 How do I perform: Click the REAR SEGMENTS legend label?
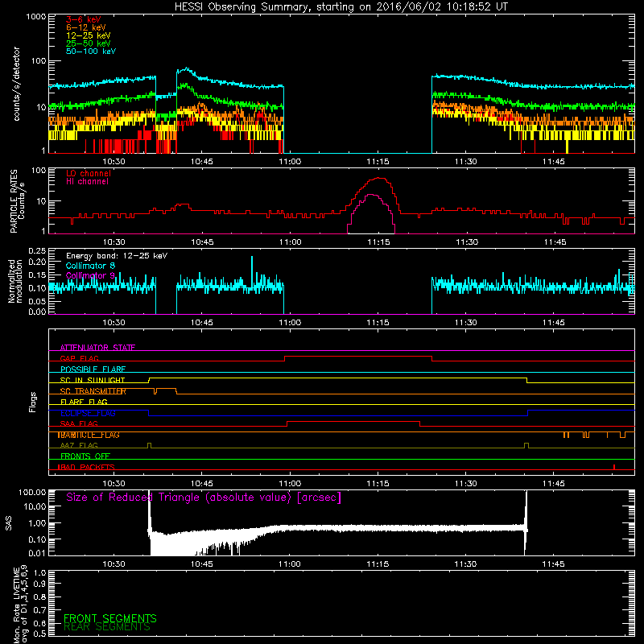click(107, 627)
